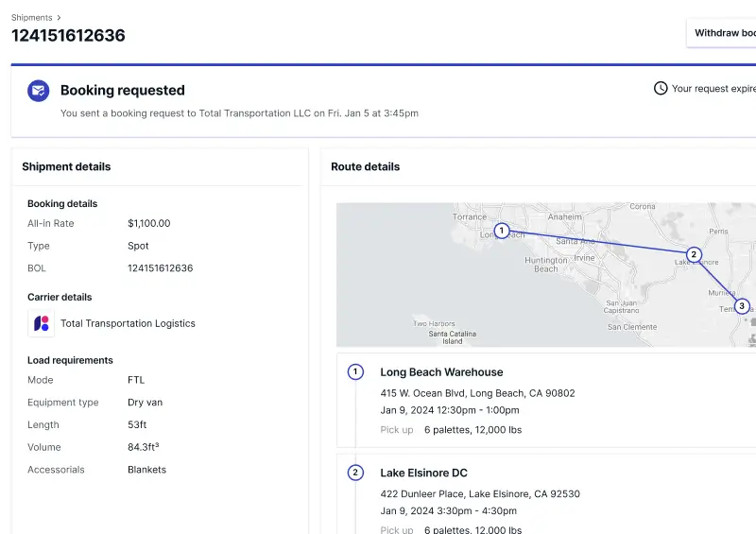Screen dimensions: 756x534
Task: Click Jan 9, 2024 3:30pm - 4:30pm time
Action: click(448, 511)
